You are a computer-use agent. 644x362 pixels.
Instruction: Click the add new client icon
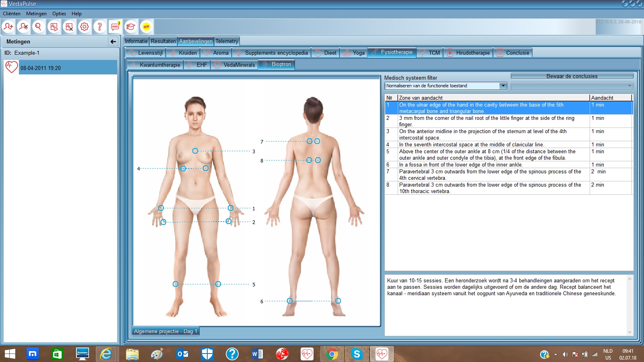(8, 27)
